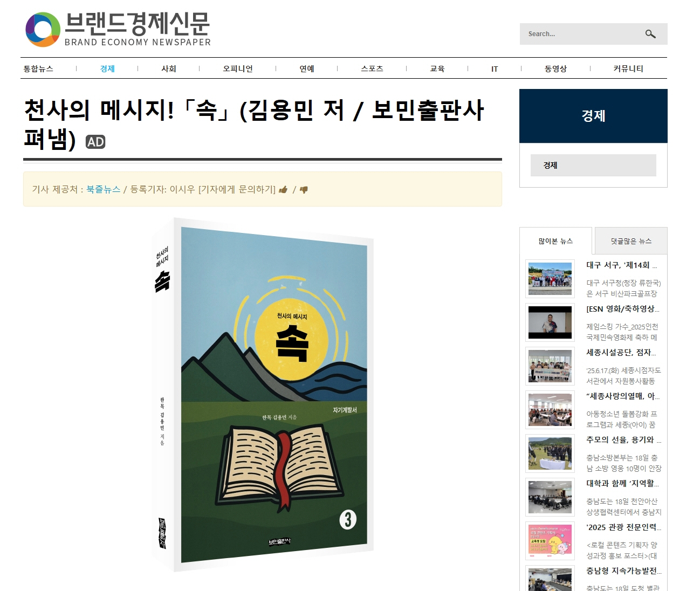
Task: Click the Brand Economy Newspaper logo
Action: (x=118, y=30)
